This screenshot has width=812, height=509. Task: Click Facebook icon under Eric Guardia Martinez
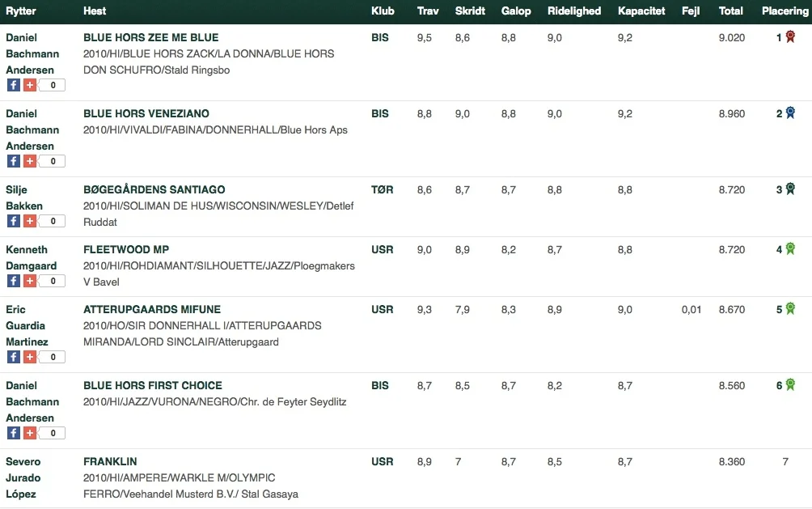point(14,357)
